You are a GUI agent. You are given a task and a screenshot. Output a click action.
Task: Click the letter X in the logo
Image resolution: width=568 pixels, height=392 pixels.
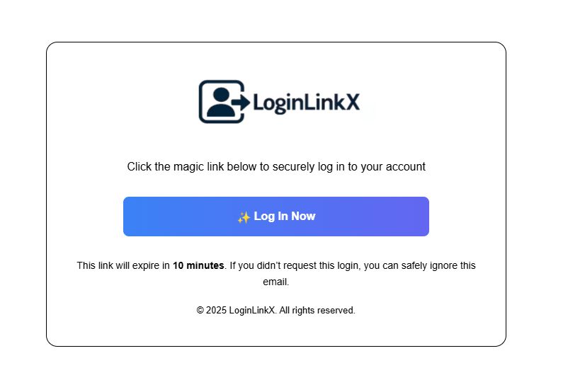pos(351,102)
